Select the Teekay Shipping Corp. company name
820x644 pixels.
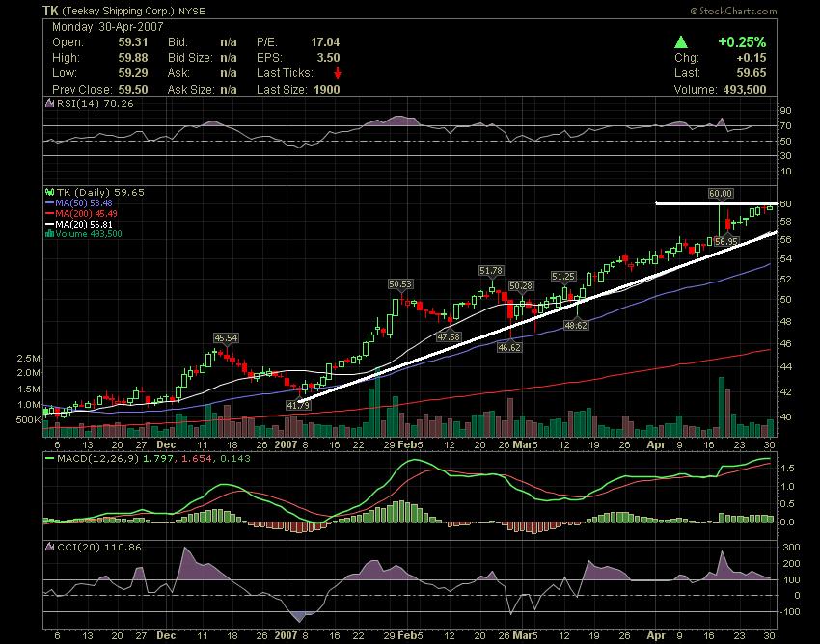(x=118, y=11)
